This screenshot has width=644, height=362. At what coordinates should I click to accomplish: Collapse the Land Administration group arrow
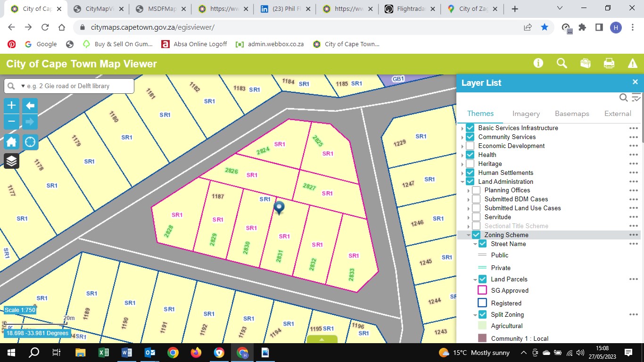click(x=462, y=182)
